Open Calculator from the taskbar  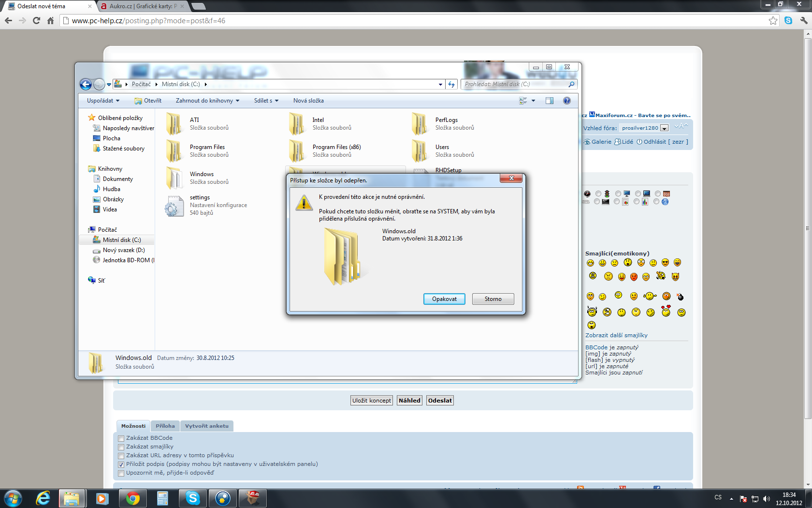tap(162, 498)
